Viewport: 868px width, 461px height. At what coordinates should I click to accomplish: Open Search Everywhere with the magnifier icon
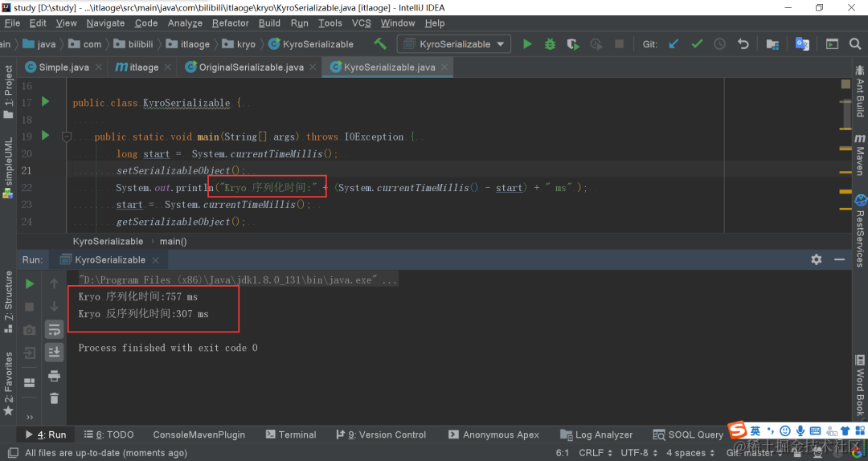click(x=855, y=43)
